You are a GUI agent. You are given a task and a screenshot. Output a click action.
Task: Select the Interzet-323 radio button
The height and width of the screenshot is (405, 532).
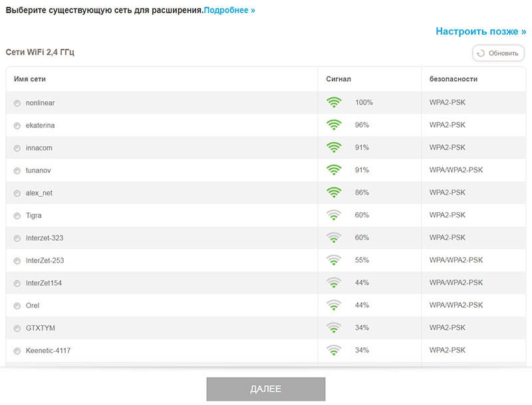[x=17, y=239]
